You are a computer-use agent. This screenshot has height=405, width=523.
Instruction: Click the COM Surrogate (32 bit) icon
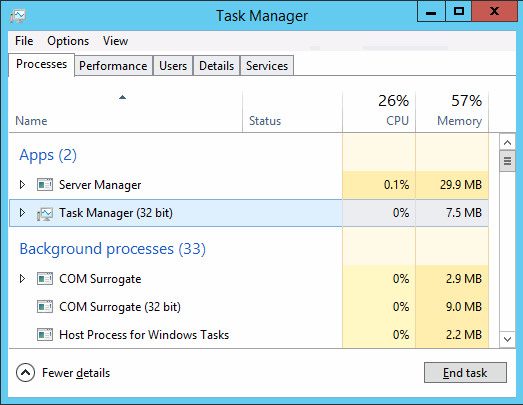pos(45,307)
